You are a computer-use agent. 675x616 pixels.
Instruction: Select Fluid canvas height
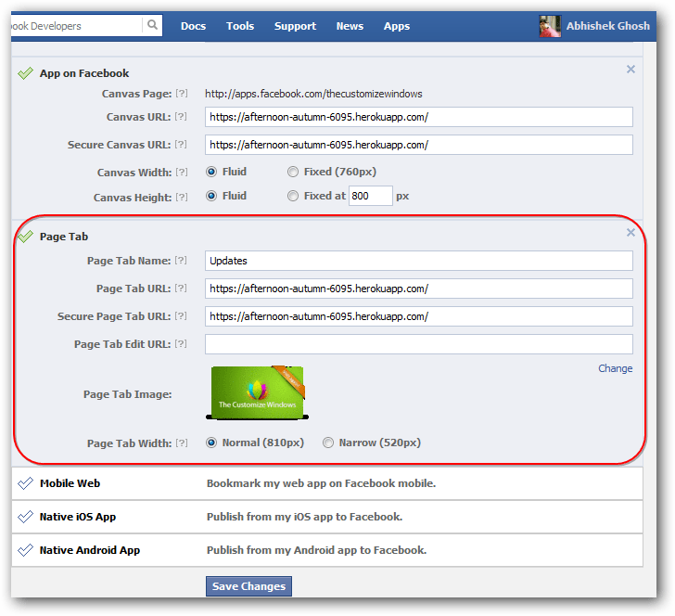pyautogui.click(x=211, y=196)
